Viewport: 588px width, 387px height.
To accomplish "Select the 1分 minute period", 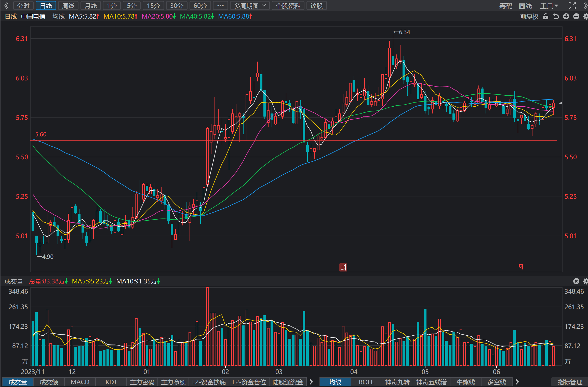I will 112,6.
